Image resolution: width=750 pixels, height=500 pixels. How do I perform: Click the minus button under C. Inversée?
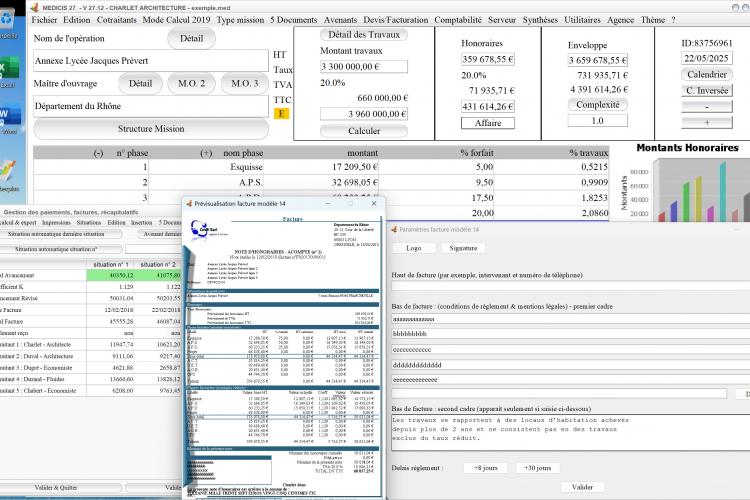click(x=706, y=106)
